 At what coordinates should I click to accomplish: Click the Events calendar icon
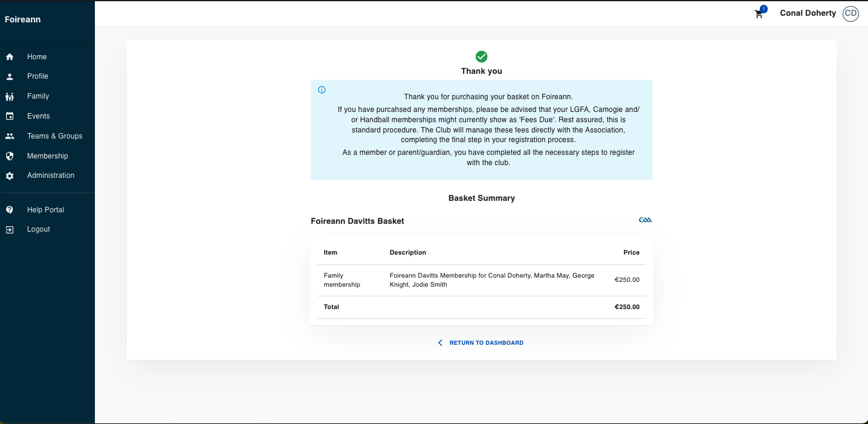click(x=10, y=116)
